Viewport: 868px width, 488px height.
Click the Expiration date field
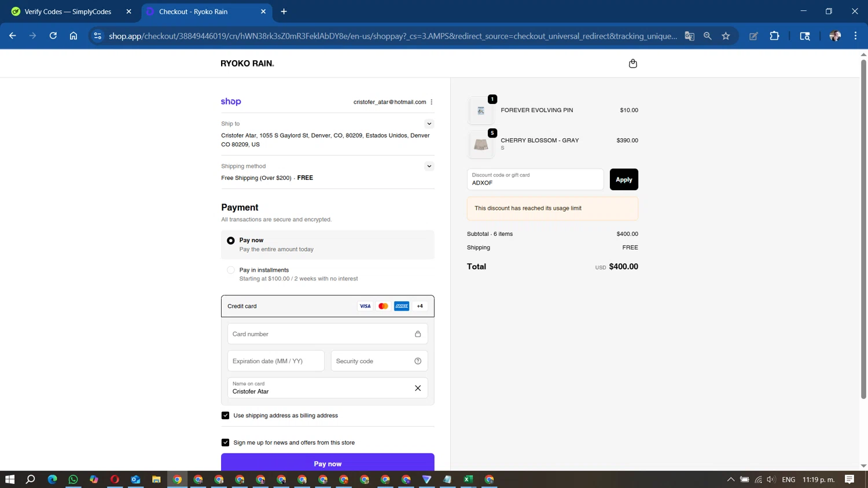[276, 361]
